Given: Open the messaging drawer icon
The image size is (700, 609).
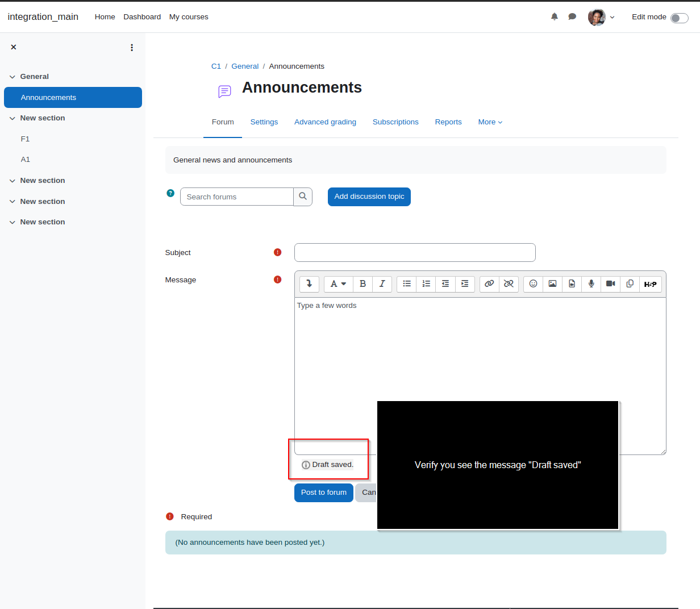Looking at the screenshot, I should [x=572, y=16].
